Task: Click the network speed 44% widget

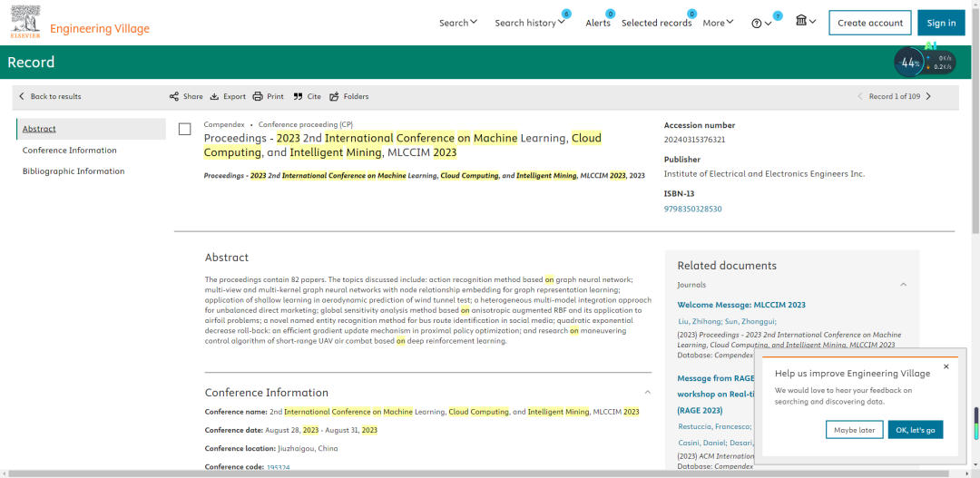Action: (925, 63)
